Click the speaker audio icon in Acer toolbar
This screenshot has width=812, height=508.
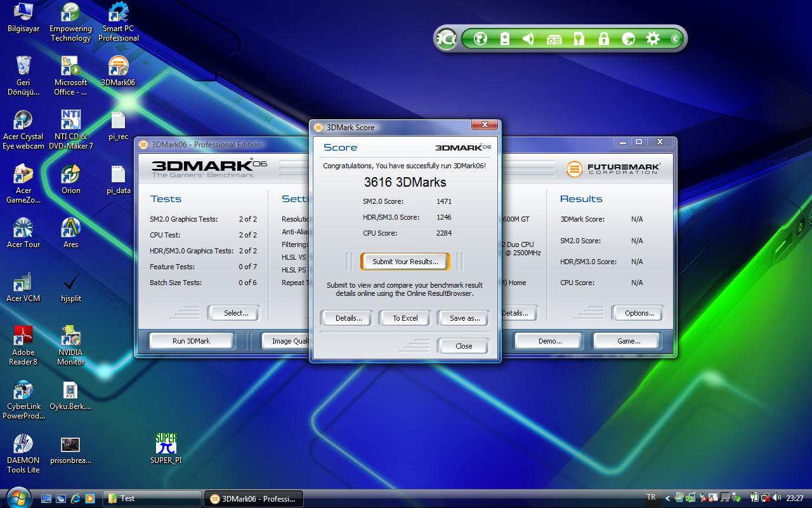(528, 39)
